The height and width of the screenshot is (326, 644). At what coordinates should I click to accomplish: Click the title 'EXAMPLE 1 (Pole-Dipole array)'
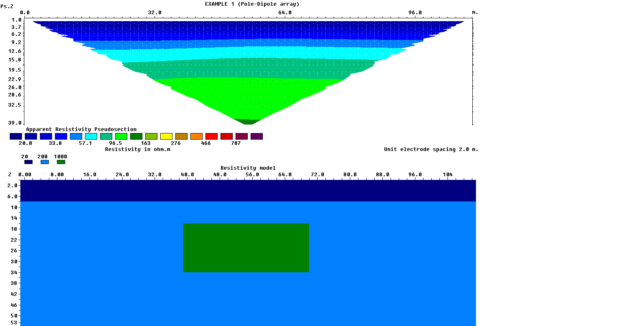pyautogui.click(x=252, y=4)
